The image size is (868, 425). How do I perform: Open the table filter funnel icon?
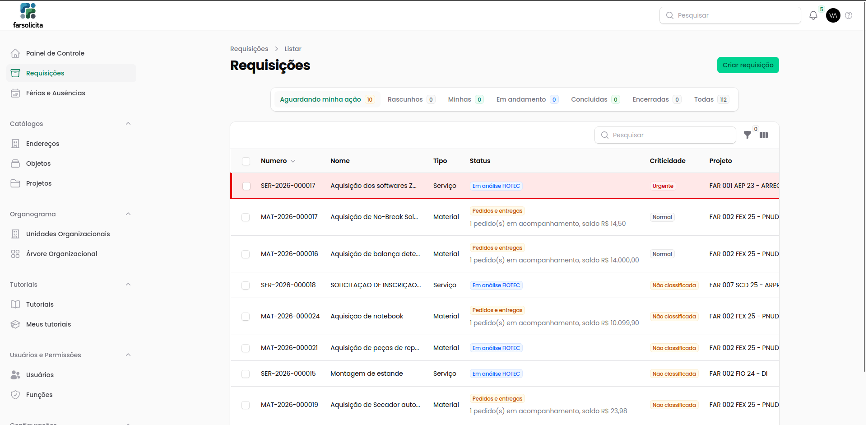747,135
